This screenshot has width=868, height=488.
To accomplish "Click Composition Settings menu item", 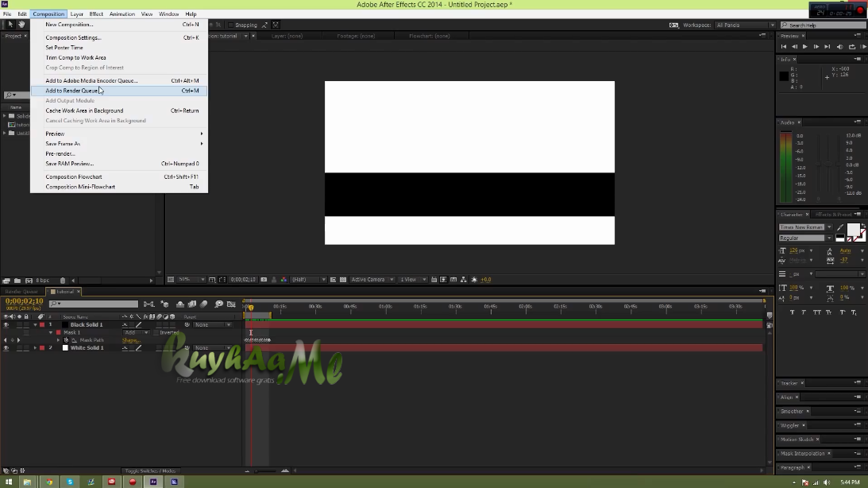I will (x=119, y=37).
